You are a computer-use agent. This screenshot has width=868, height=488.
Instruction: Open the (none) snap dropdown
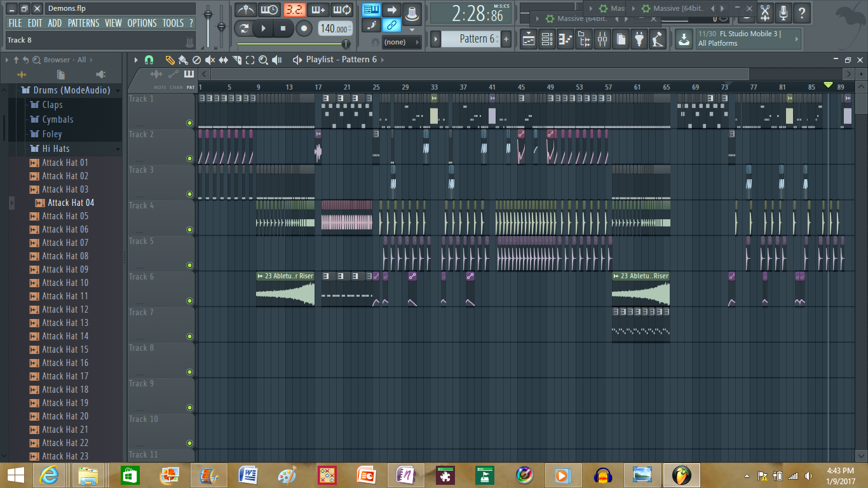(x=402, y=42)
